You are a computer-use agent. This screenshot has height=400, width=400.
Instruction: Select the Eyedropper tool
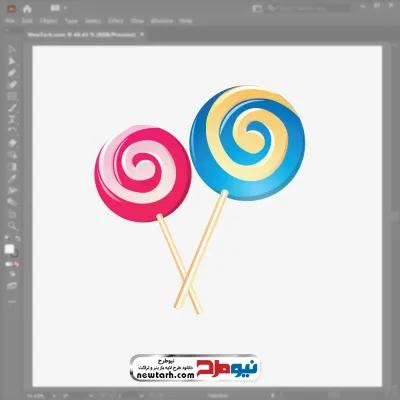tap(12, 179)
